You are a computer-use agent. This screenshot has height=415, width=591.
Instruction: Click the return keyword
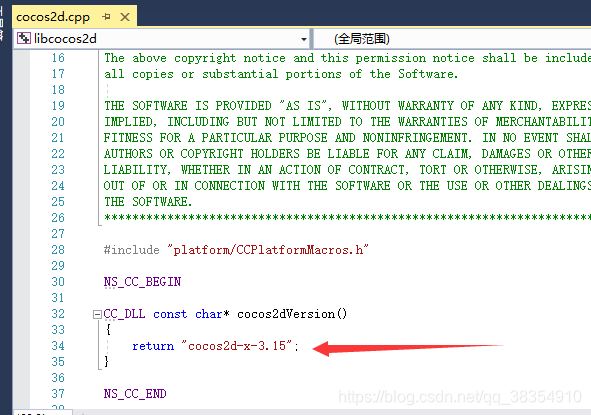(153, 346)
